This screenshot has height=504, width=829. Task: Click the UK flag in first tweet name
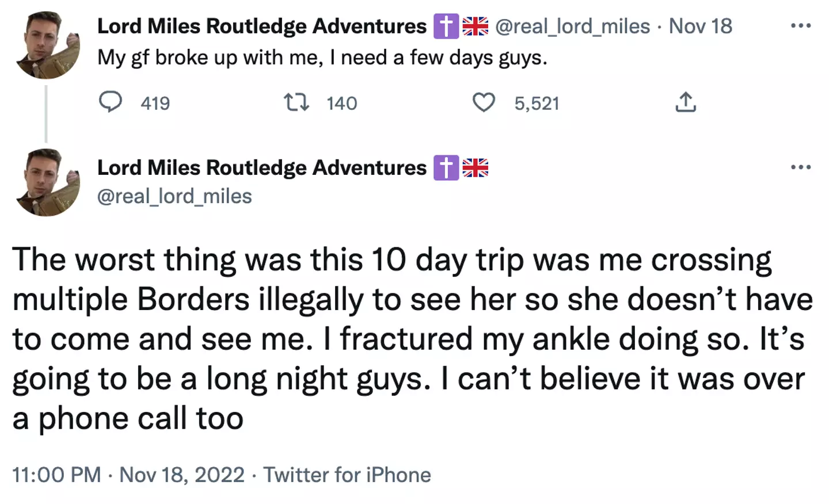click(x=476, y=26)
